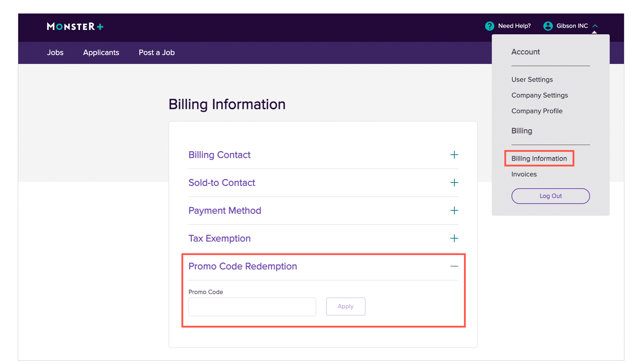Select Post a Job in navigation
Screen dimensions: 639x364
(x=156, y=53)
